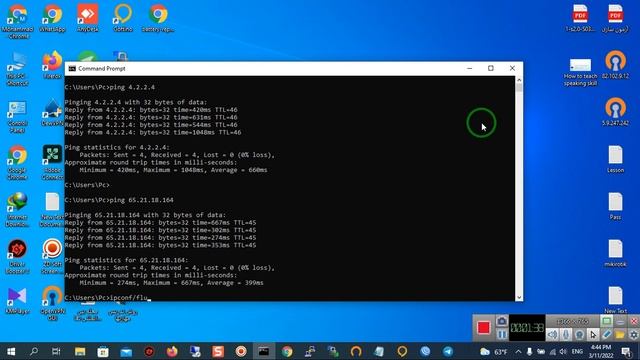The width and height of the screenshot is (640, 360).
Task: Open 82.102.9.12 OpenVPN profile icon
Action: pyautogui.click(x=616, y=65)
